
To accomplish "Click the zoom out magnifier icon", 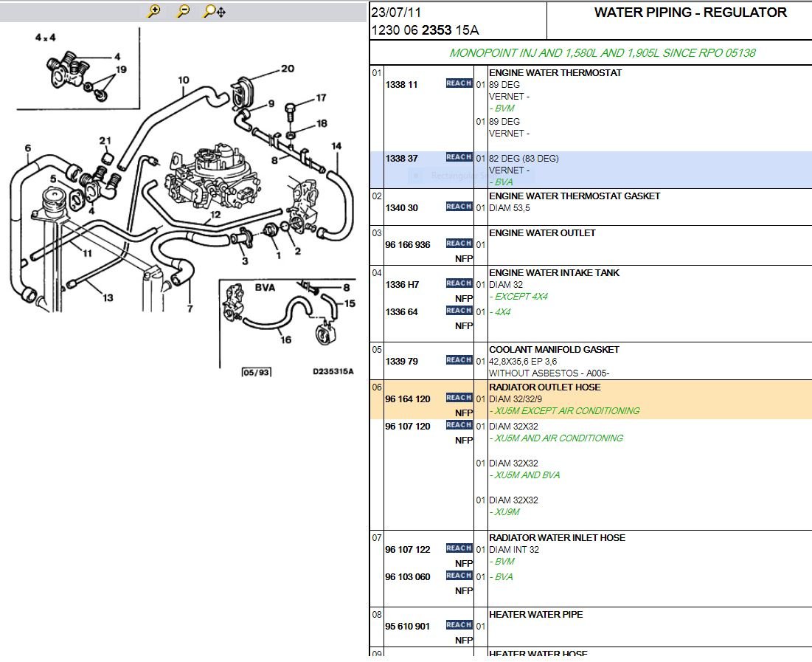I will (x=183, y=11).
